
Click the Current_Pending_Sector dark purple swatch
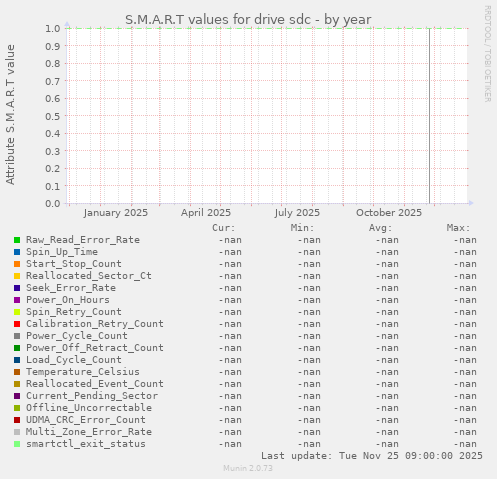tap(17, 396)
